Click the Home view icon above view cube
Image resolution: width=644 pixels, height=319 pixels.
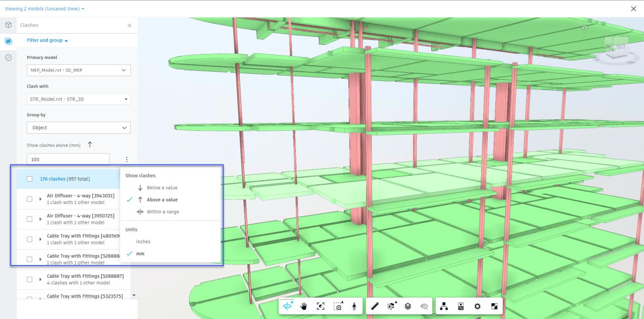[x=585, y=27]
